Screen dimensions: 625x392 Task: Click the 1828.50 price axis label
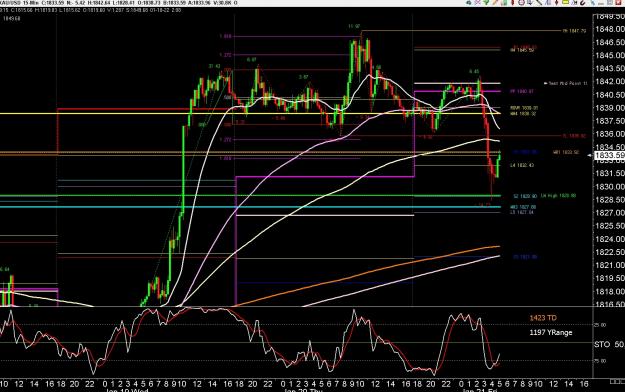pyautogui.click(x=609, y=200)
